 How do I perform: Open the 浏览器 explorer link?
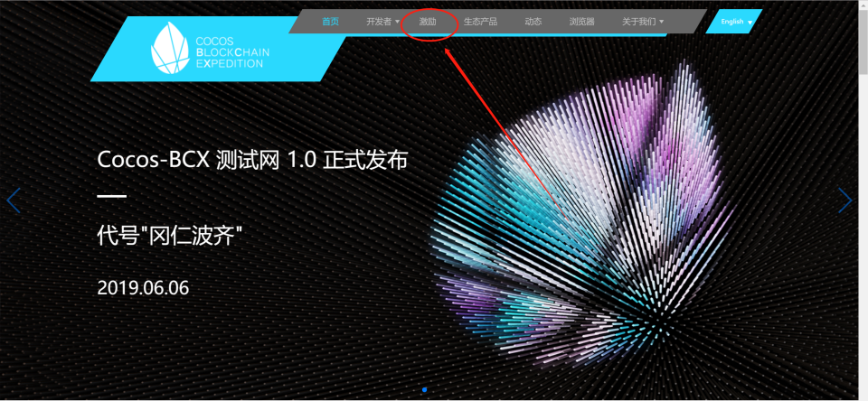[581, 22]
